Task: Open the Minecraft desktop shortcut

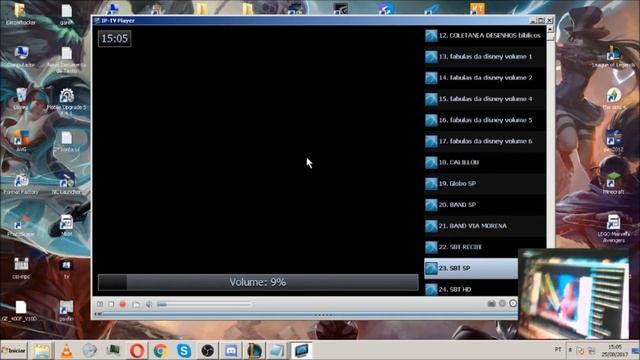Action: tap(613, 182)
